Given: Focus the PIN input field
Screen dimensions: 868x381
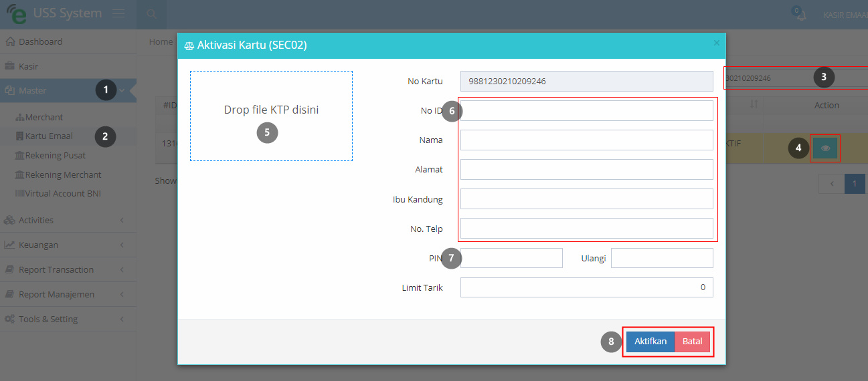Looking at the screenshot, I should (x=511, y=258).
